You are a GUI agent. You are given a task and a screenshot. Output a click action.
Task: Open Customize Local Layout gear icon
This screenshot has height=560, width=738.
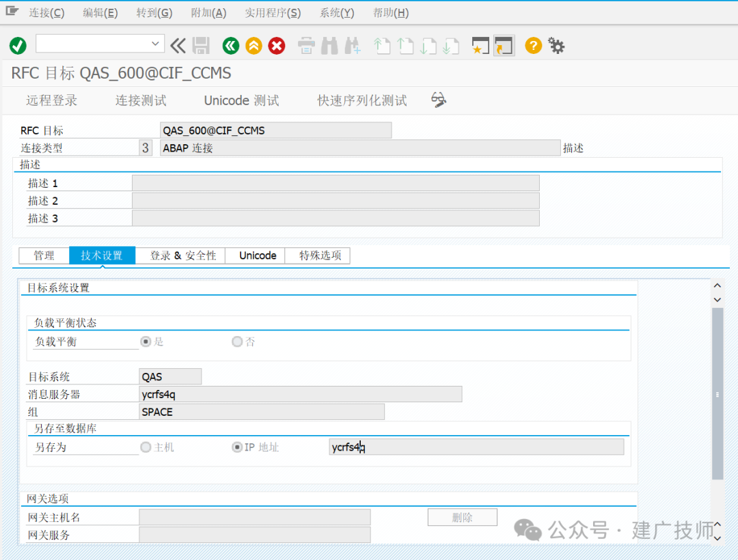(556, 46)
